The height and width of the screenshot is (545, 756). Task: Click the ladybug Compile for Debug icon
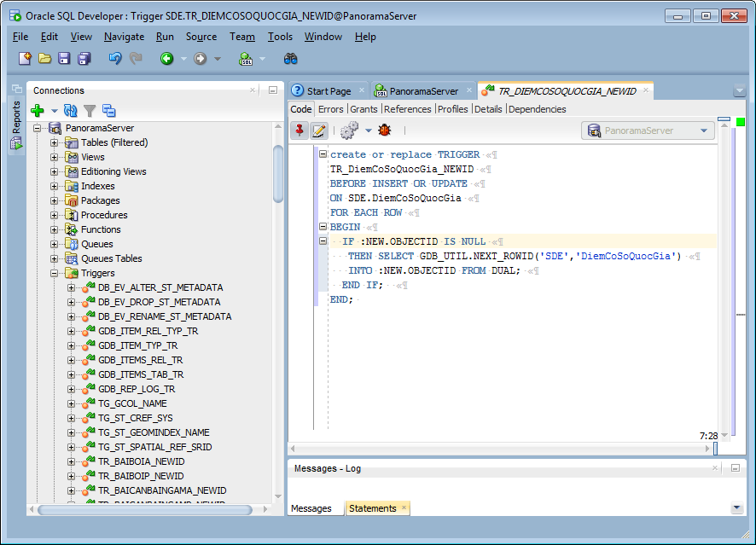386,130
